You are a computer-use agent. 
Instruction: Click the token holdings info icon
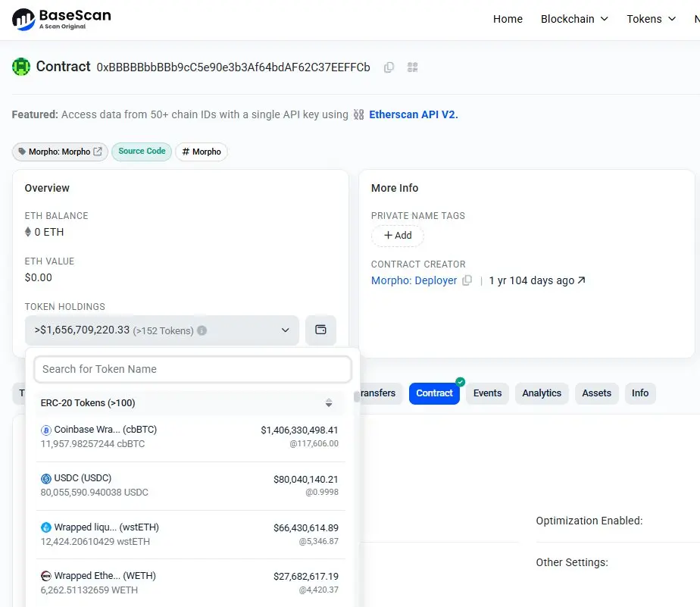(202, 330)
